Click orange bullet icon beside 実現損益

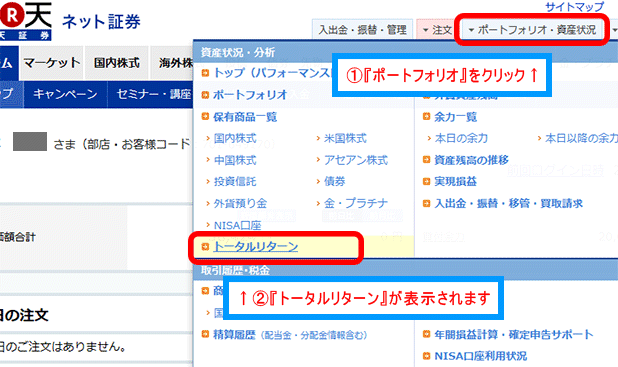point(426,181)
